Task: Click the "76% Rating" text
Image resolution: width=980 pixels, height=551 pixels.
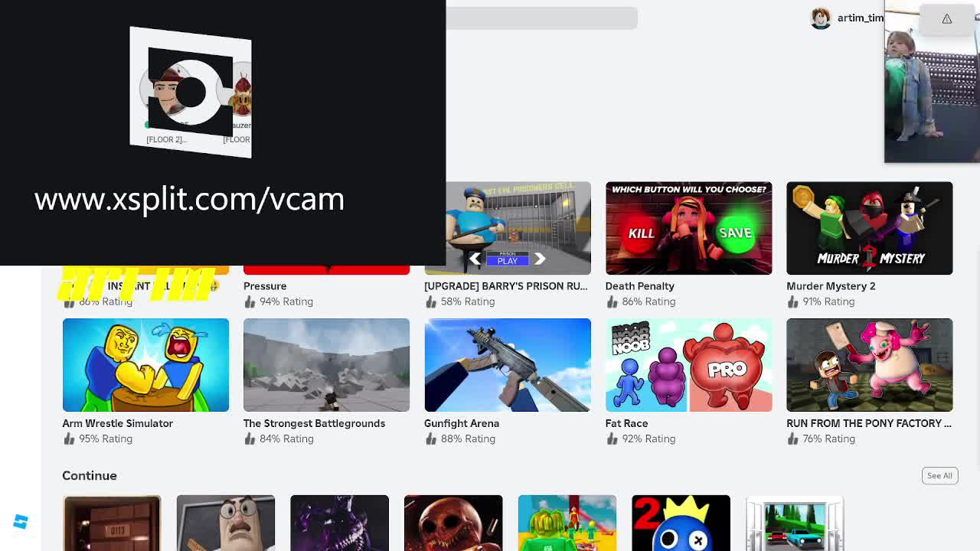Action: point(829,439)
